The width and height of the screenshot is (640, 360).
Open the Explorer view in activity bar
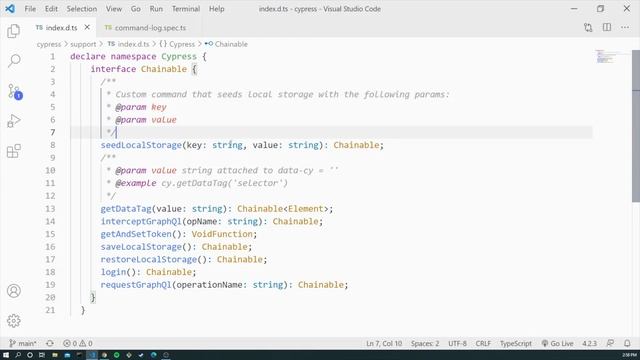(x=13, y=31)
